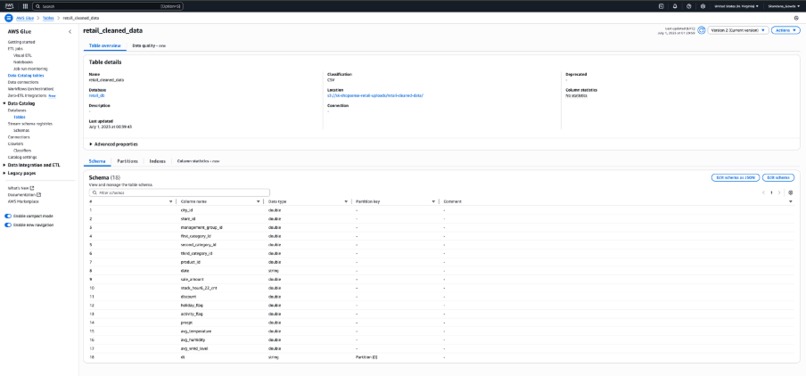
Task: Open Notebooks in sidebar
Action: (x=23, y=62)
